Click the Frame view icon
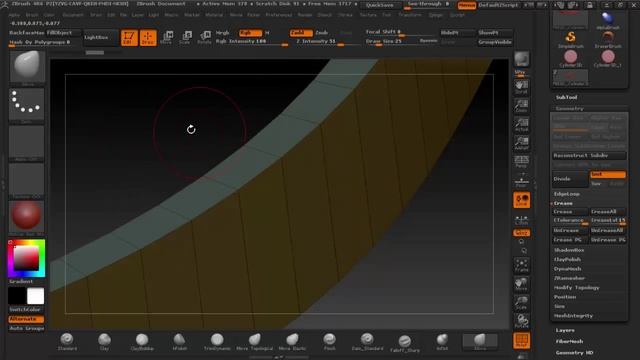The width and height of the screenshot is (640, 360). click(x=521, y=265)
